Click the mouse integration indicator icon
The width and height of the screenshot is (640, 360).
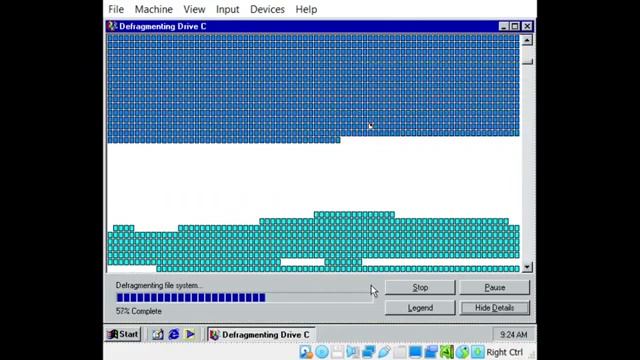point(462,352)
